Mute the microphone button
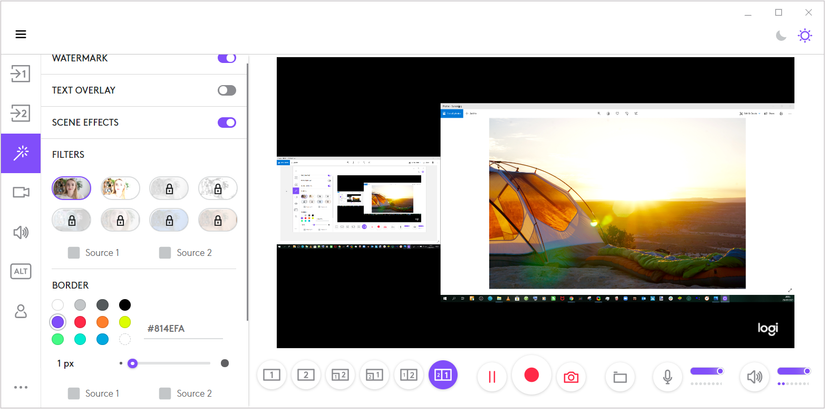The width and height of the screenshot is (825, 409). (668, 377)
